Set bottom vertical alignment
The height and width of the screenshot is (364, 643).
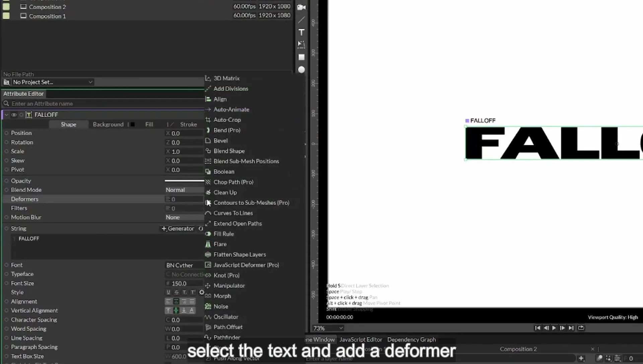[x=184, y=310]
